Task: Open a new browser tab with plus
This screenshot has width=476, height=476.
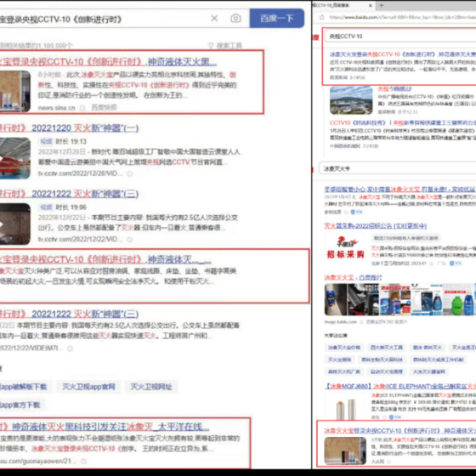Action: click(382, 5)
